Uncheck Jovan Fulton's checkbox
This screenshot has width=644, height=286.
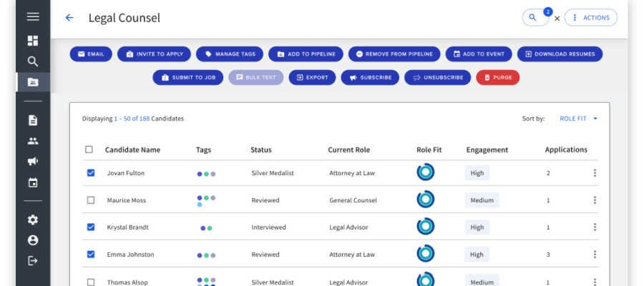(x=91, y=173)
